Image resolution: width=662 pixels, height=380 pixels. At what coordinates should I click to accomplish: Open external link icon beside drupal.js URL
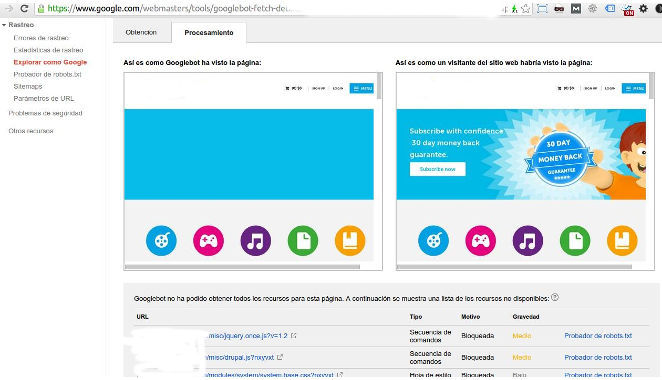pyautogui.click(x=280, y=357)
